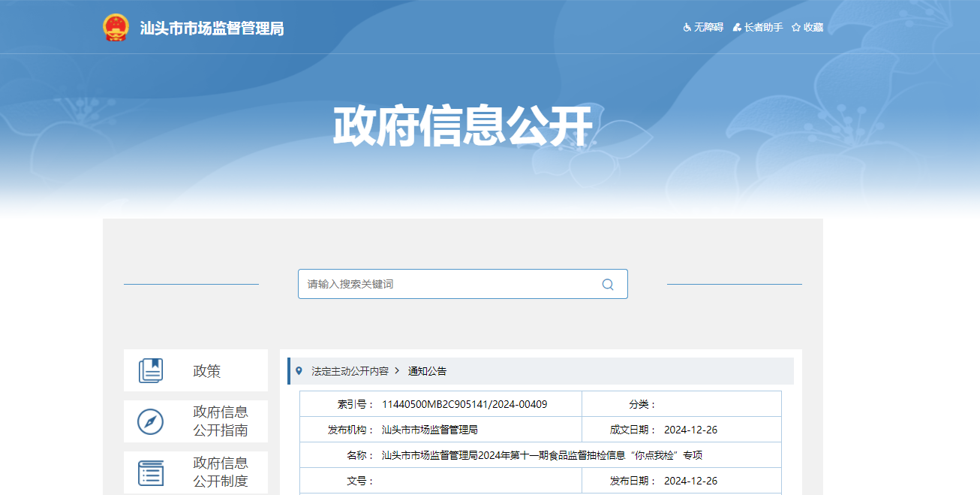Viewport: 980px width, 495px height.
Task: Enable 长者助手 helper link
Action: pos(763,27)
